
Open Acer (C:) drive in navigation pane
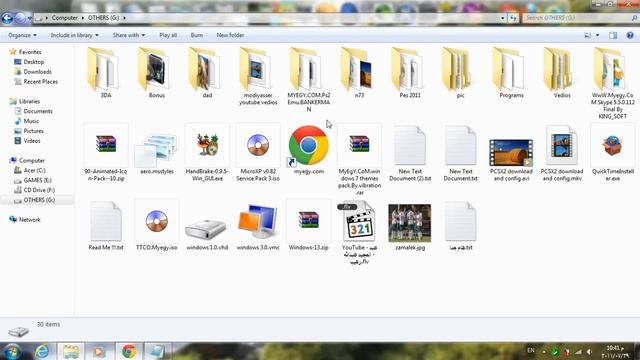click(29, 170)
